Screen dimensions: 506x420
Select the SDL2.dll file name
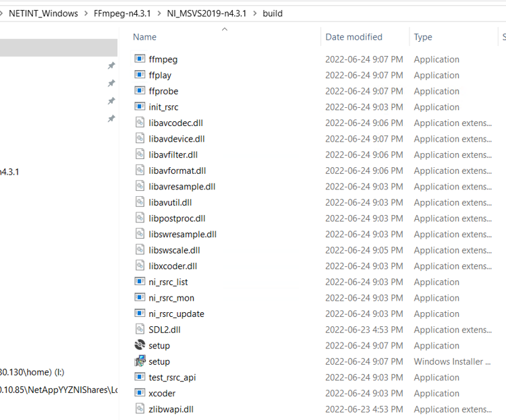click(x=164, y=330)
